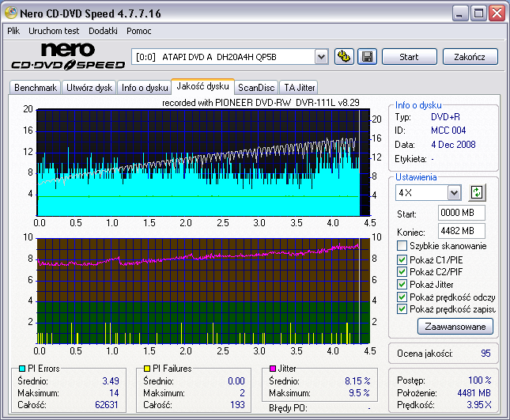Viewport: 510px width, 420px height.
Task: Minimize the Nero CD-DVD Speed window
Action: 459,13
